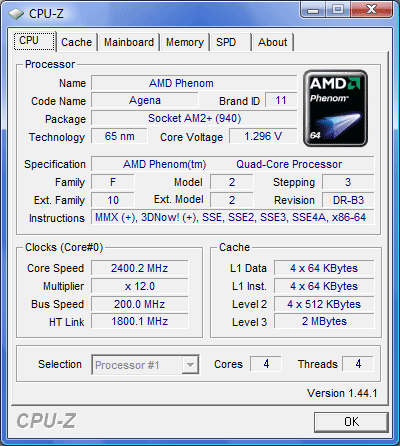Click the Code Name value Agena

[145, 101]
